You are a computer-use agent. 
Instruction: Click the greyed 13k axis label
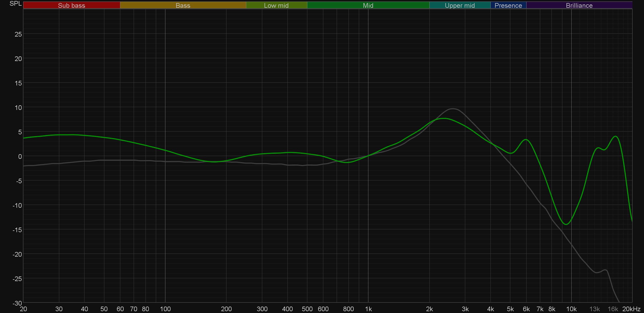(x=595, y=309)
